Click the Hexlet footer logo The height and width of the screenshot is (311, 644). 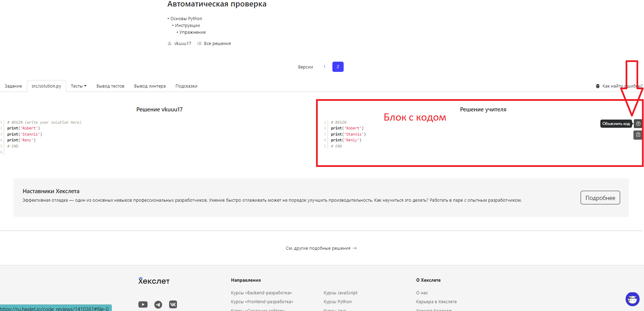[154, 281]
